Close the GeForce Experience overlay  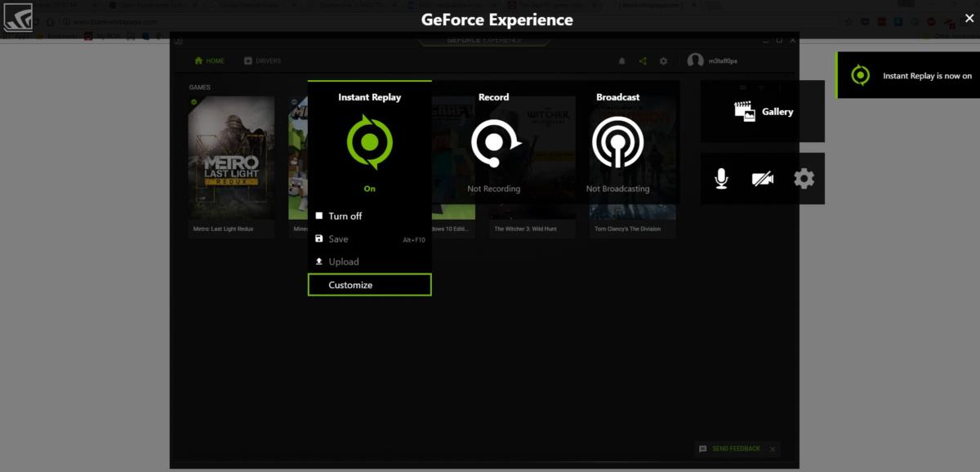(969, 19)
